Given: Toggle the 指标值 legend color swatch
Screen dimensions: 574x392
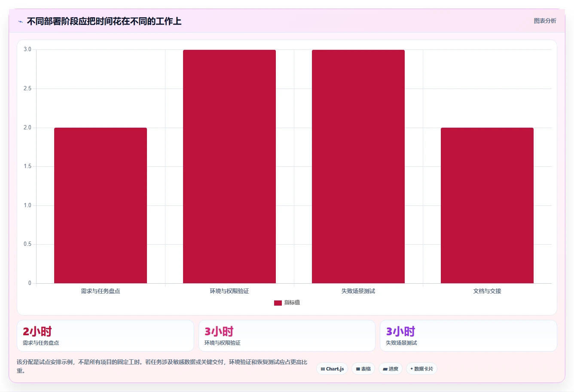Looking at the screenshot, I should tap(278, 303).
